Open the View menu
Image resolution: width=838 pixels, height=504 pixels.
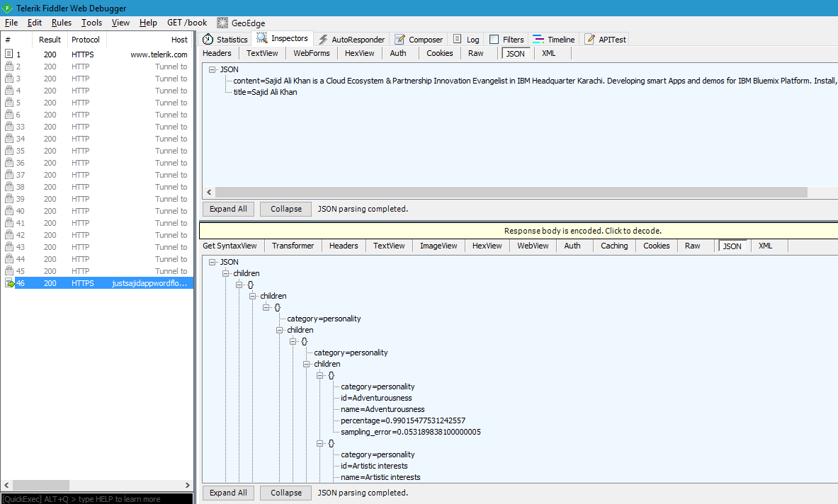120,23
